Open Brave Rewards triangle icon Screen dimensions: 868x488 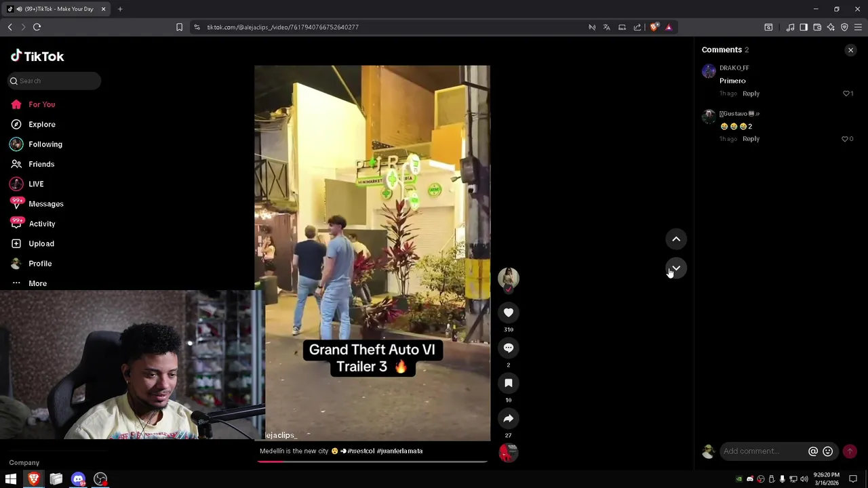coord(669,27)
